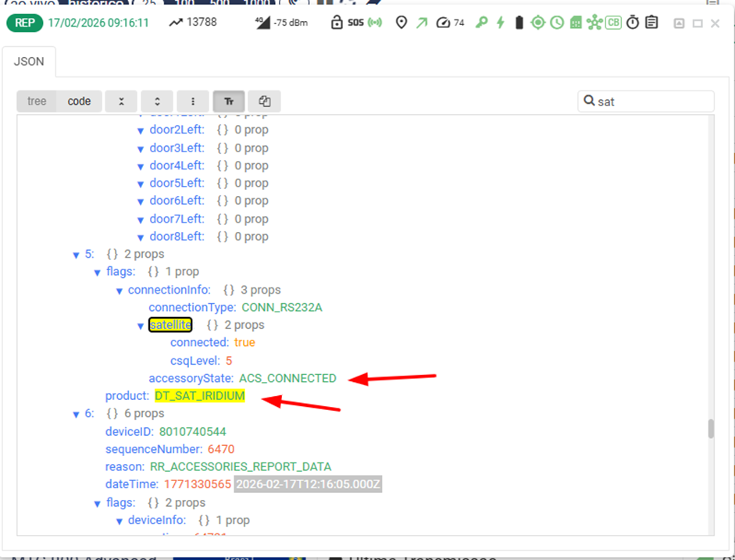735x560 pixels.
Task: Open the JSON tab
Action: coord(29,59)
